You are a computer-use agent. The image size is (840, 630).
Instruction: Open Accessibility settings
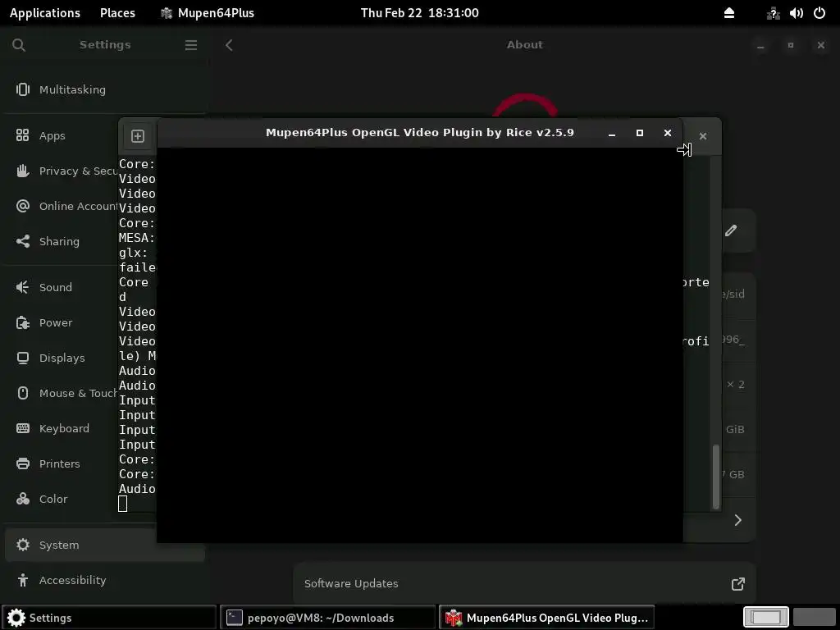(105, 581)
